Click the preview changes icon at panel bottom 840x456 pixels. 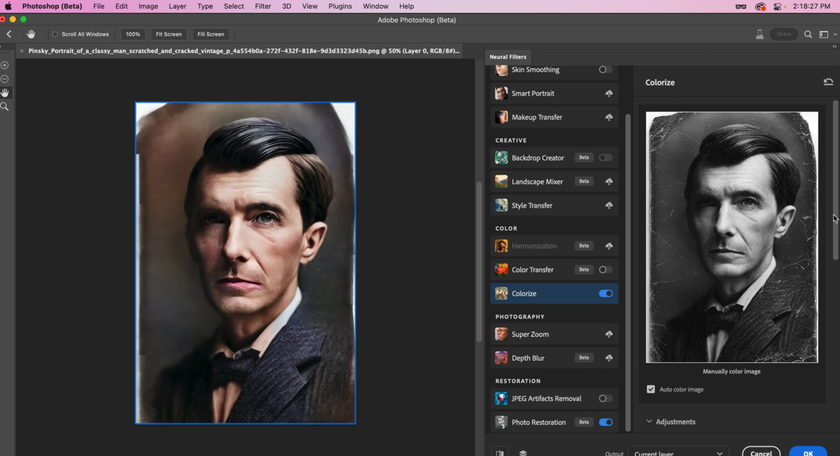click(500, 453)
